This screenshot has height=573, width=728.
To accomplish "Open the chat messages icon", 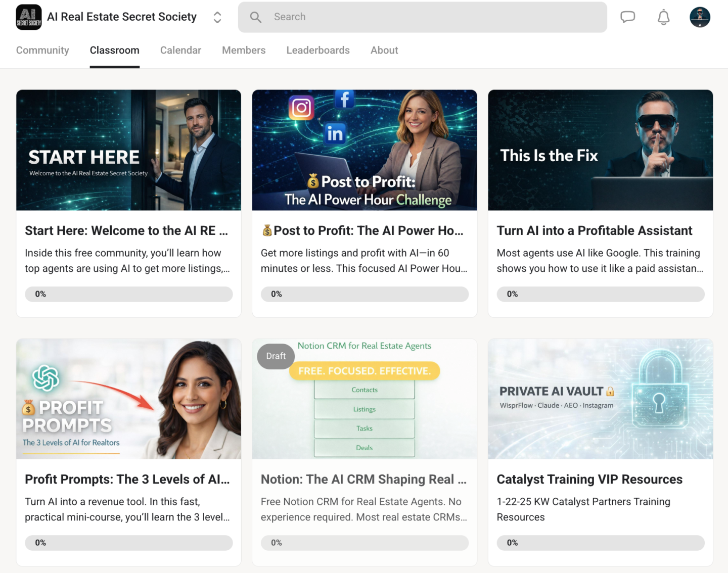I will point(627,17).
